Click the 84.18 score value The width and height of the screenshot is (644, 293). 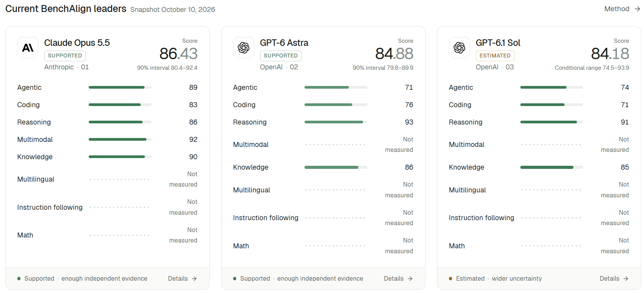[x=610, y=54]
